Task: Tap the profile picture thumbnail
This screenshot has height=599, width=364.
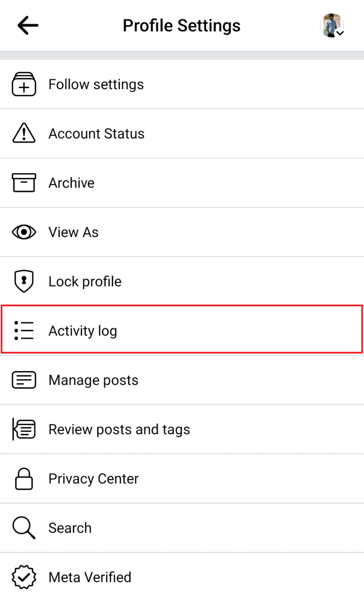Action: tap(332, 25)
